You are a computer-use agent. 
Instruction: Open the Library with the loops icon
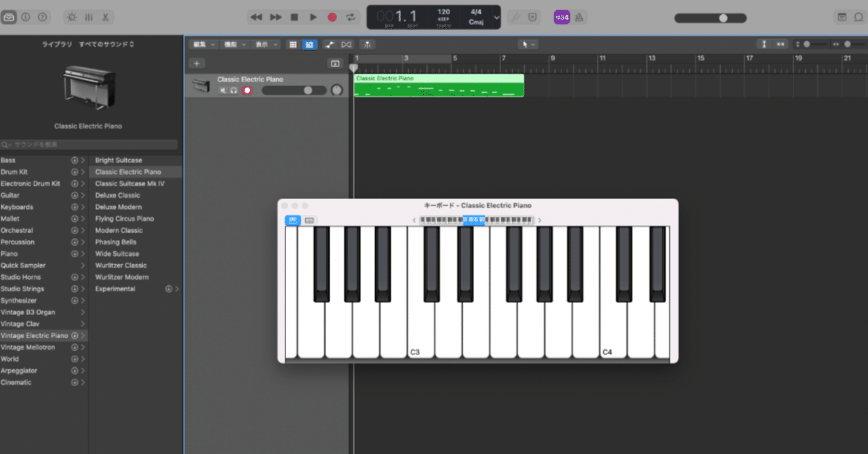(9, 17)
